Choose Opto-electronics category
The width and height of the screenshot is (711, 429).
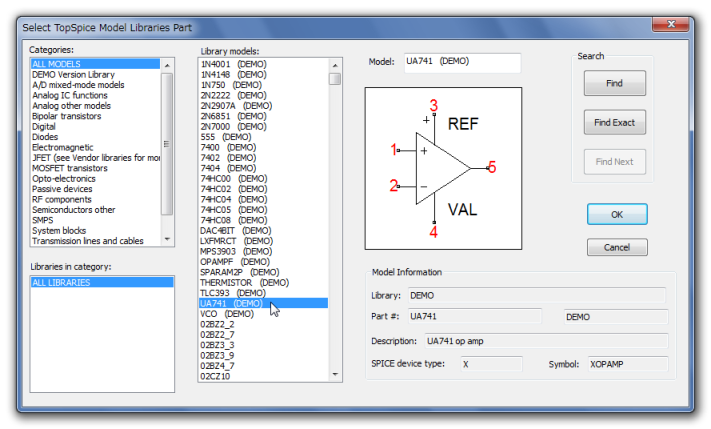click(x=95, y=179)
